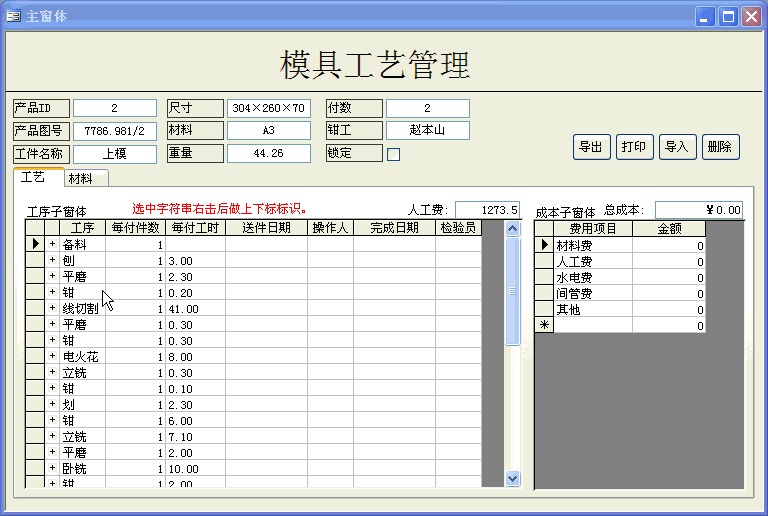Click the new-record asterisk in the cost subform

click(545, 326)
